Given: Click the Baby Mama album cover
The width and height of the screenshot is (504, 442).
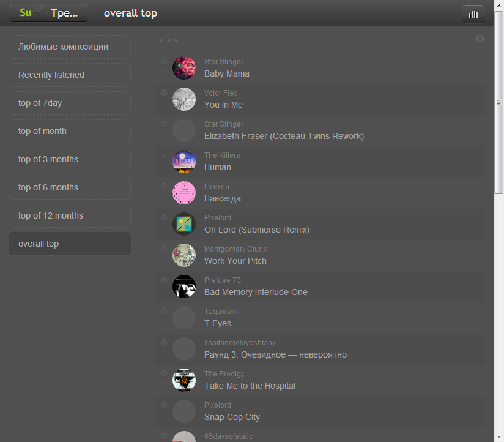Looking at the screenshot, I should click(184, 68).
